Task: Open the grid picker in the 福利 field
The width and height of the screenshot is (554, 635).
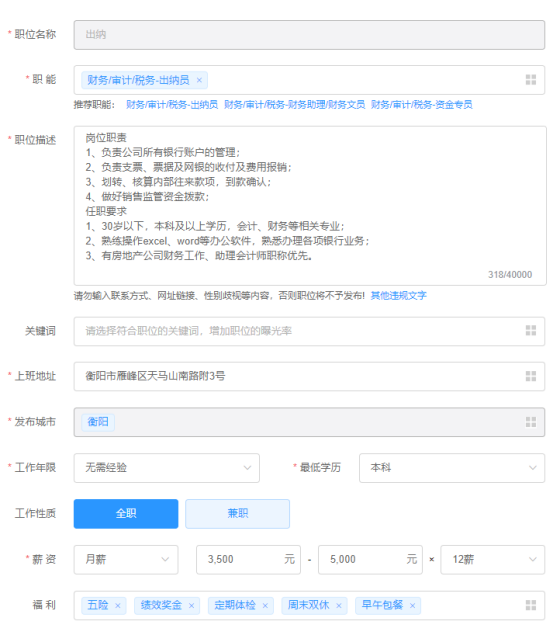Action: 531,605
